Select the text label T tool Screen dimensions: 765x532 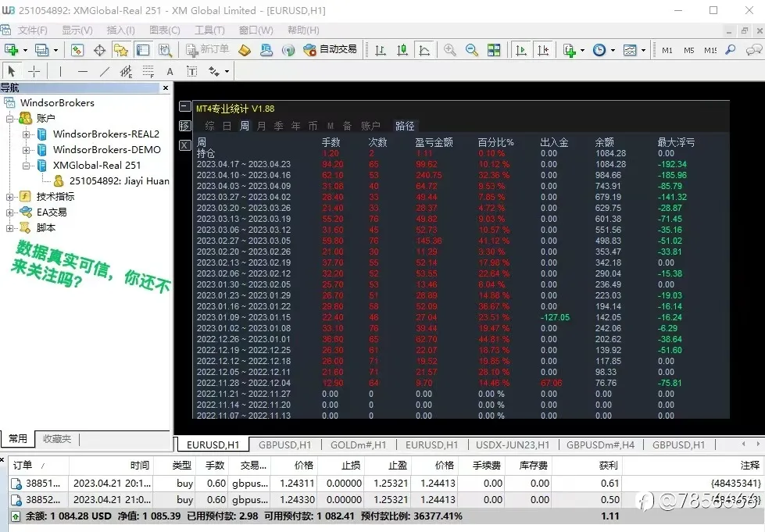tap(191, 72)
